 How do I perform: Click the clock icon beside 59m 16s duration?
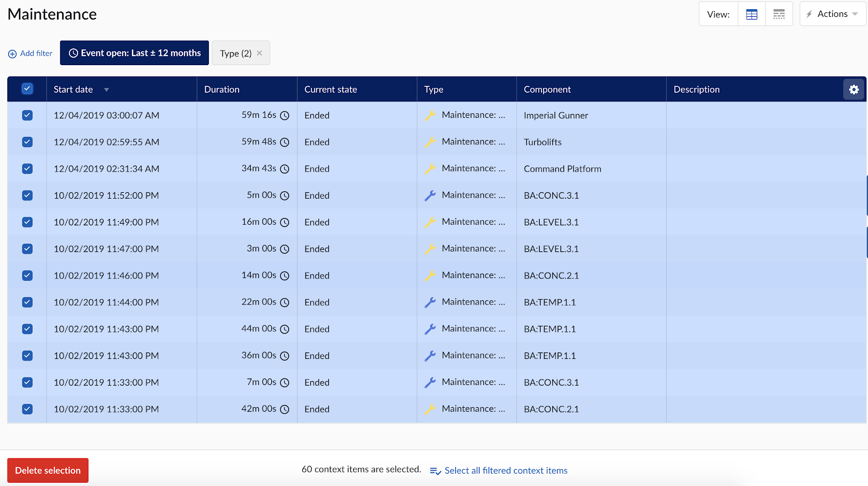[285, 116]
